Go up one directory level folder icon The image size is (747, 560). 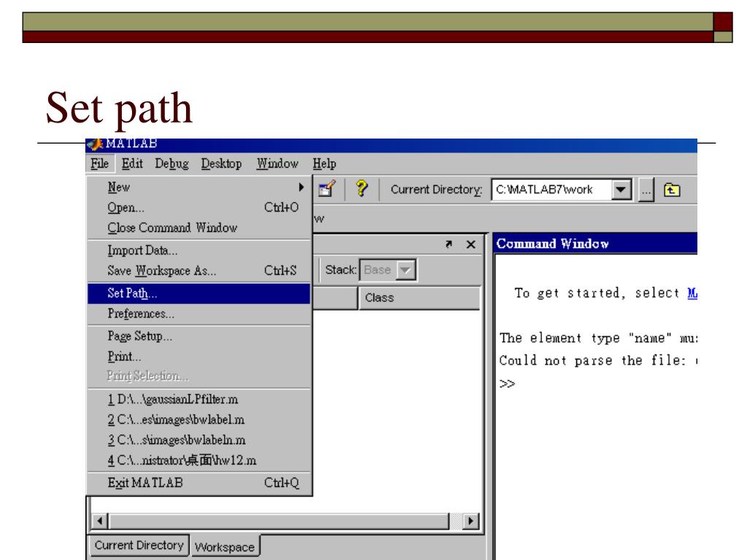672,190
